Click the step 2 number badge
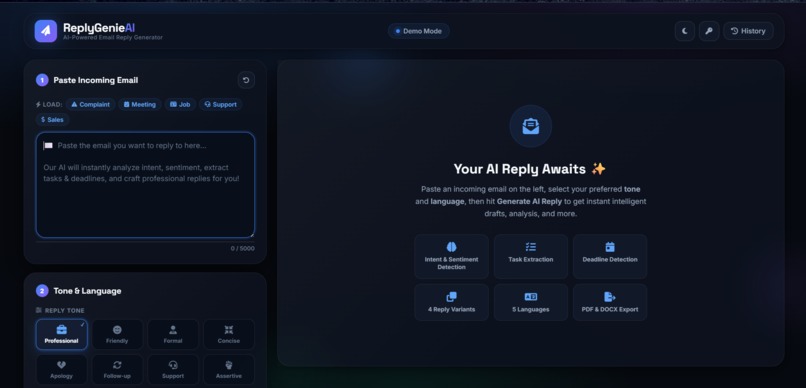The width and height of the screenshot is (806, 388). 42,291
